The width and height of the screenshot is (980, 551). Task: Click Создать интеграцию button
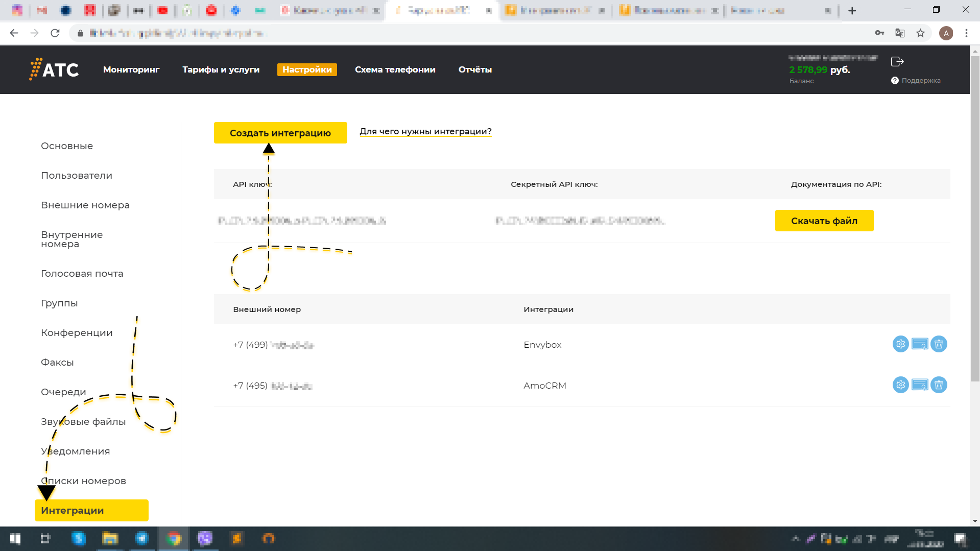click(280, 133)
